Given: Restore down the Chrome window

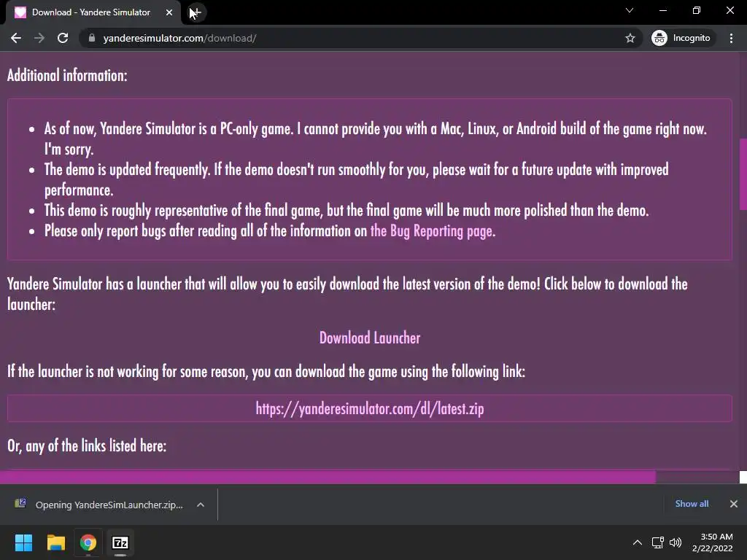Looking at the screenshot, I should 697,10.
